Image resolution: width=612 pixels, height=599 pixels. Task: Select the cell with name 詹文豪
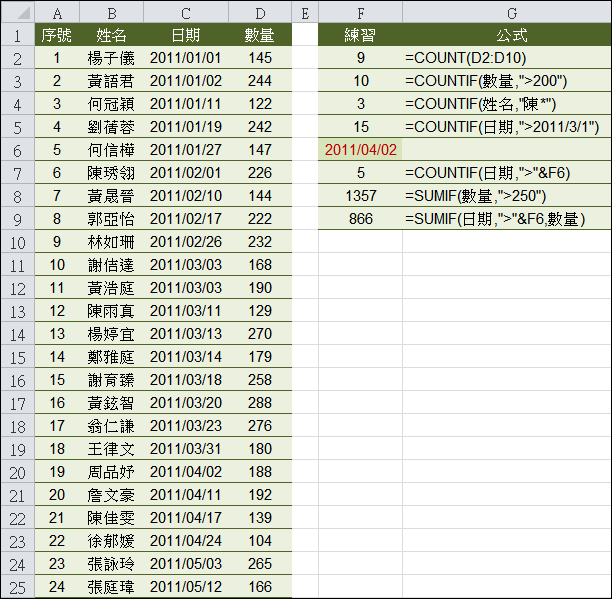point(112,494)
